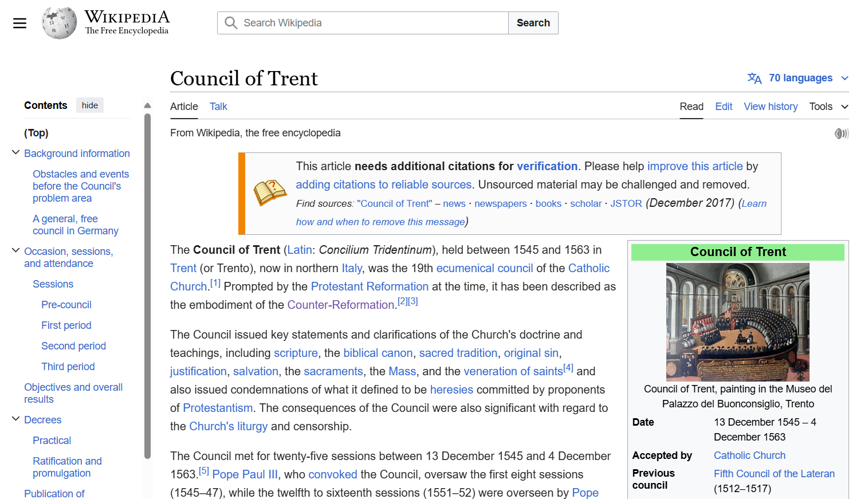The height and width of the screenshot is (499, 868).
Task: Open the biblical canon link
Action: click(378, 353)
